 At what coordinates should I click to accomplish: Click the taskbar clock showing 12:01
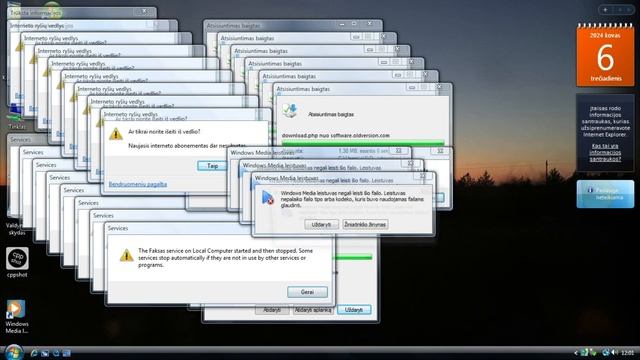coord(627,353)
